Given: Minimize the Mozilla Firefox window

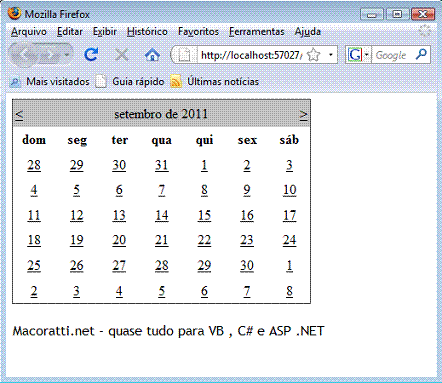Looking at the screenshot, I should (372, 15).
